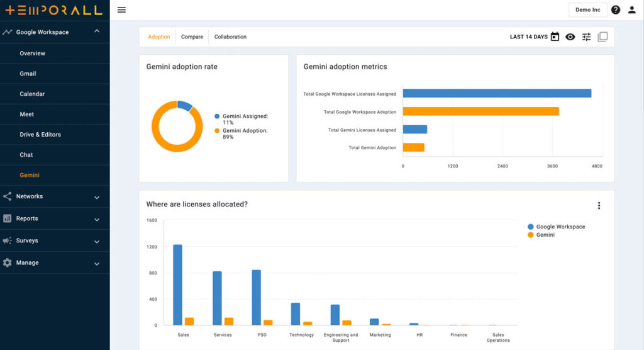Image resolution: width=644 pixels, height=350 pixels.
Task: Click the 'Engineering and Support' axis label
Action: [340, 337]
